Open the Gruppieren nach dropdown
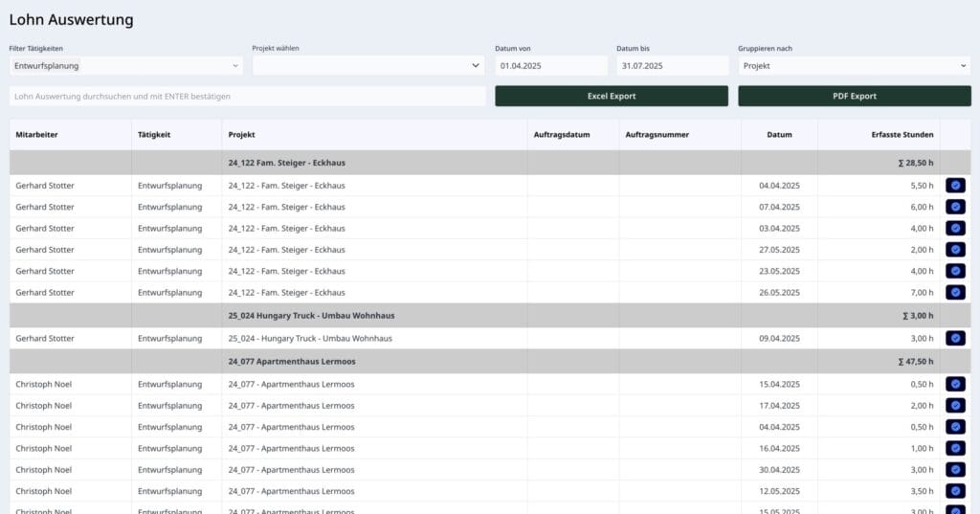Viewport: 980px width, 514px height. click(854, 66)
